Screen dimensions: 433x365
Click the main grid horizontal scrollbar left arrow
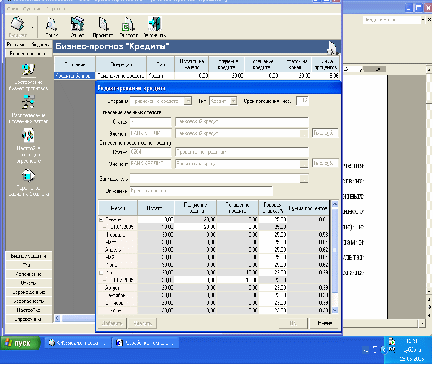57,318
